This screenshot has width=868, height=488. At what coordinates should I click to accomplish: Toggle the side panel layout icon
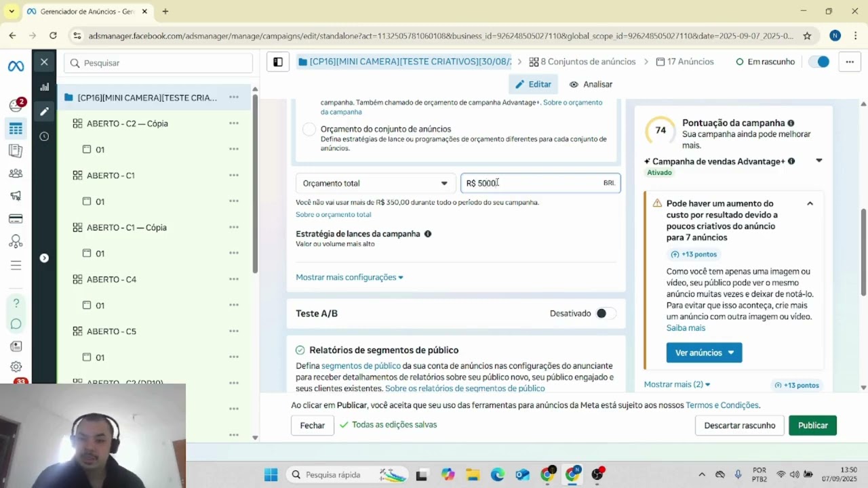(278, 62)
